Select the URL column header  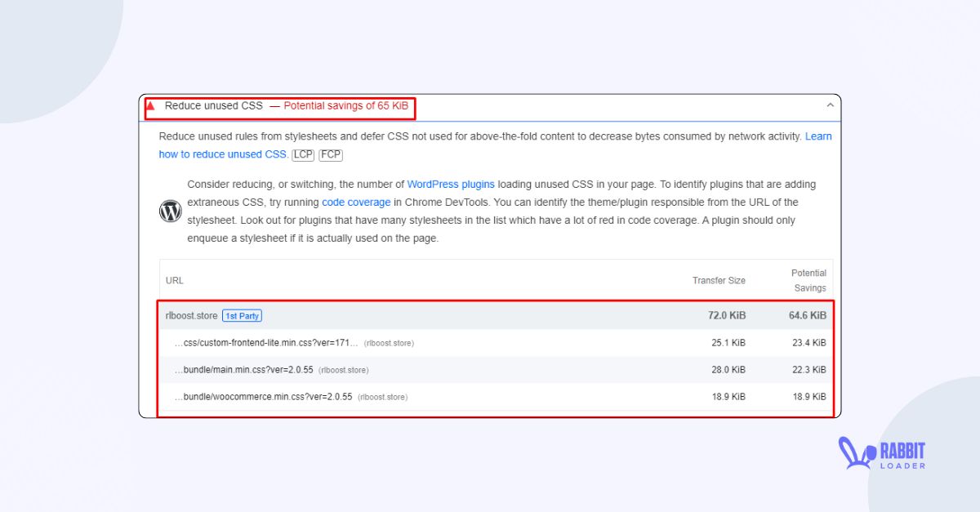pos(174,280)
